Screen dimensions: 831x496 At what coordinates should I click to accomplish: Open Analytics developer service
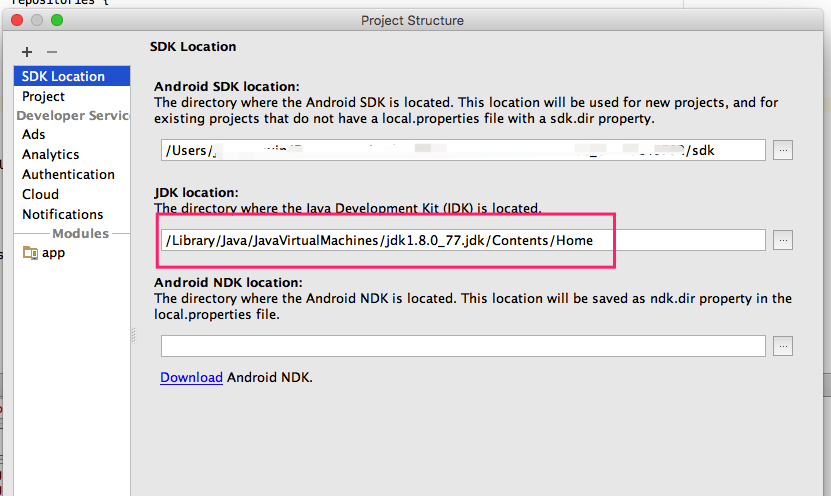click(x=72, y=154)
